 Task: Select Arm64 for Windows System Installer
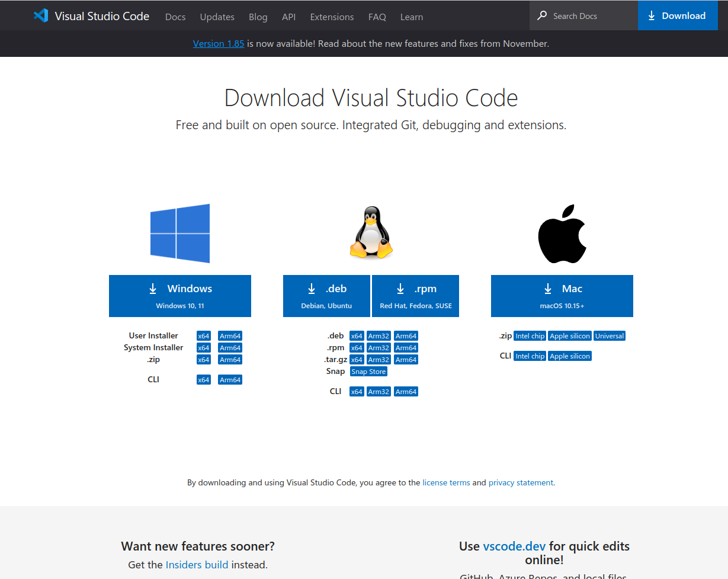pos(230,348)
